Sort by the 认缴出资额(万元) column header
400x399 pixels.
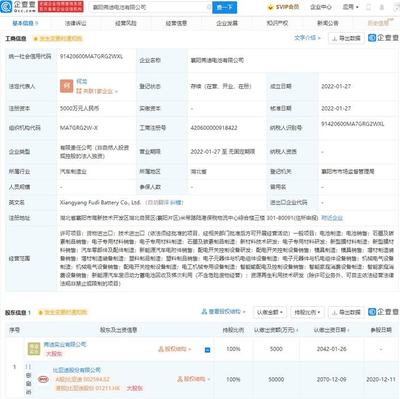point(276,330)
